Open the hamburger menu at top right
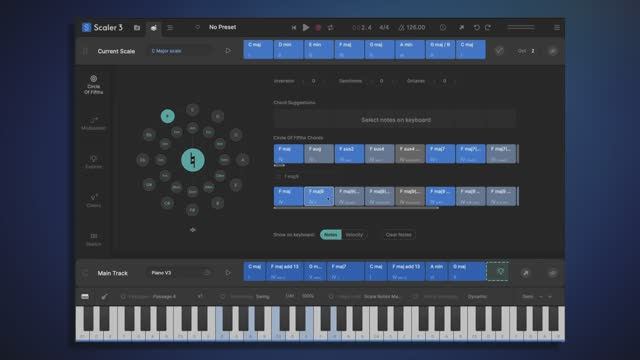640x360 pixels. pos(557,28)
